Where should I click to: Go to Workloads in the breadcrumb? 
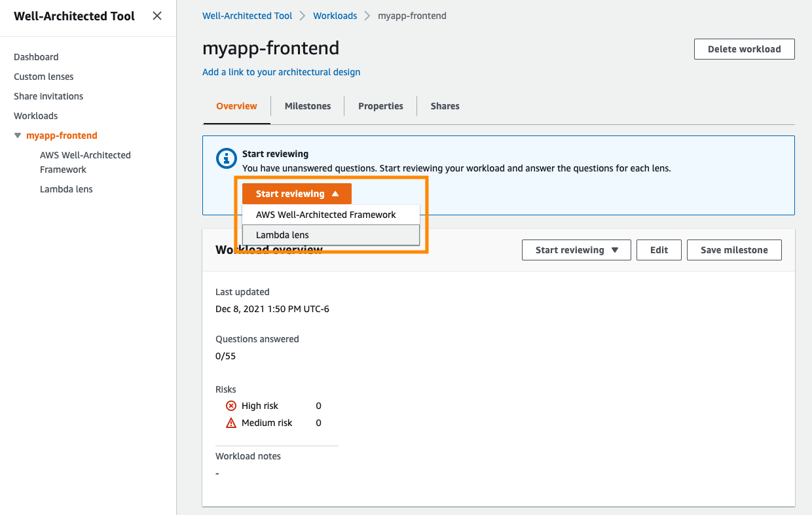point(335,16)
